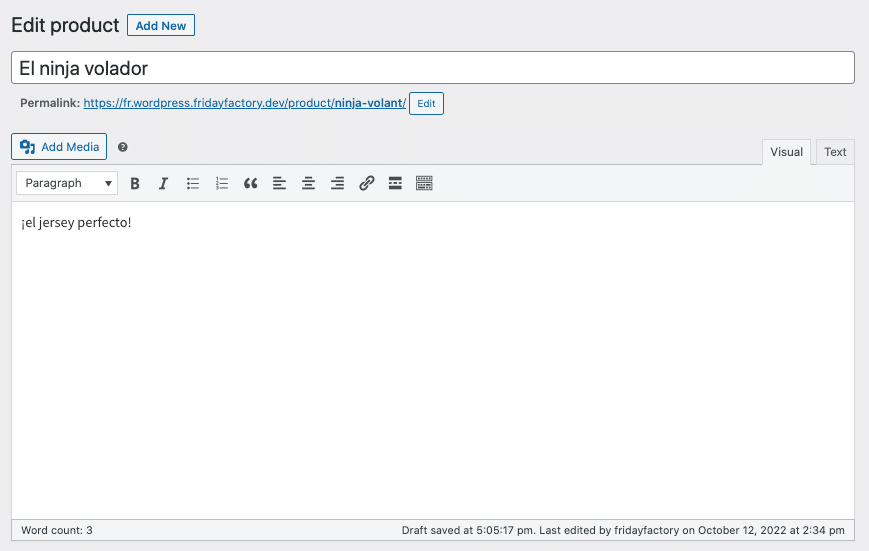Image resolution: width=869 pixels, height=551 pixels.
Task: Center align the text
Action: 308,183
